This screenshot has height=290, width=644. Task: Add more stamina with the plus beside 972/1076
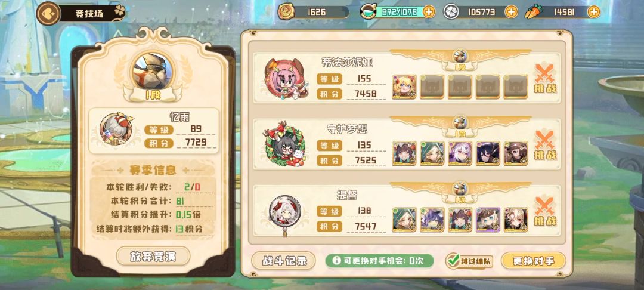point(428,12)
